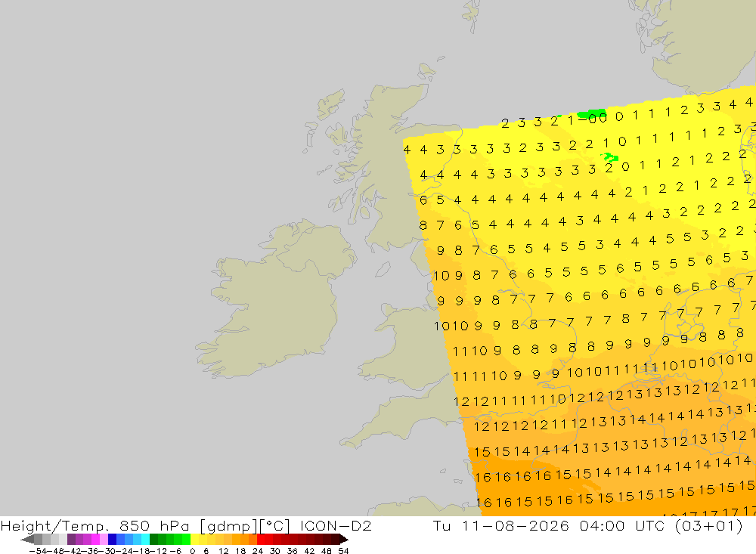
Task: Pick the dark green legend swatch
Action: tap(153, 540)
